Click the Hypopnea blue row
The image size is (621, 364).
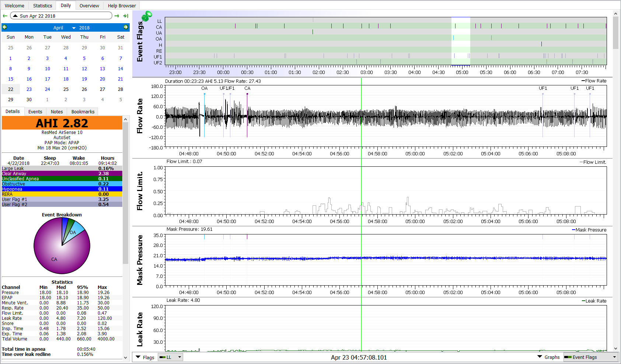tap(62, 189)
